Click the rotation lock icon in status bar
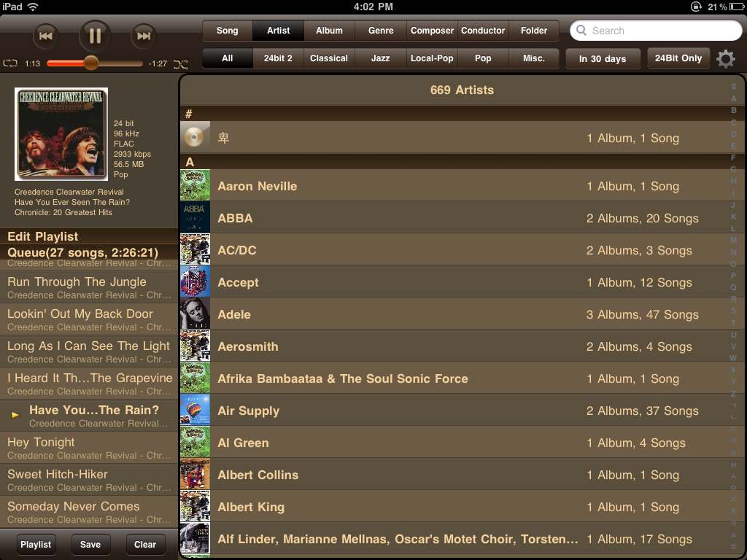This screenshot has height=560, width=747. [696, 7]
